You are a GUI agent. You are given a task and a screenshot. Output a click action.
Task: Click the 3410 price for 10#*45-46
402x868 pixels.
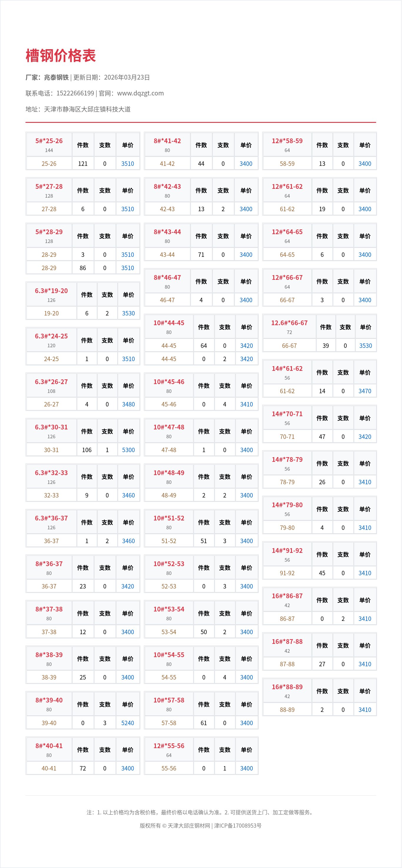click(246, 404)
